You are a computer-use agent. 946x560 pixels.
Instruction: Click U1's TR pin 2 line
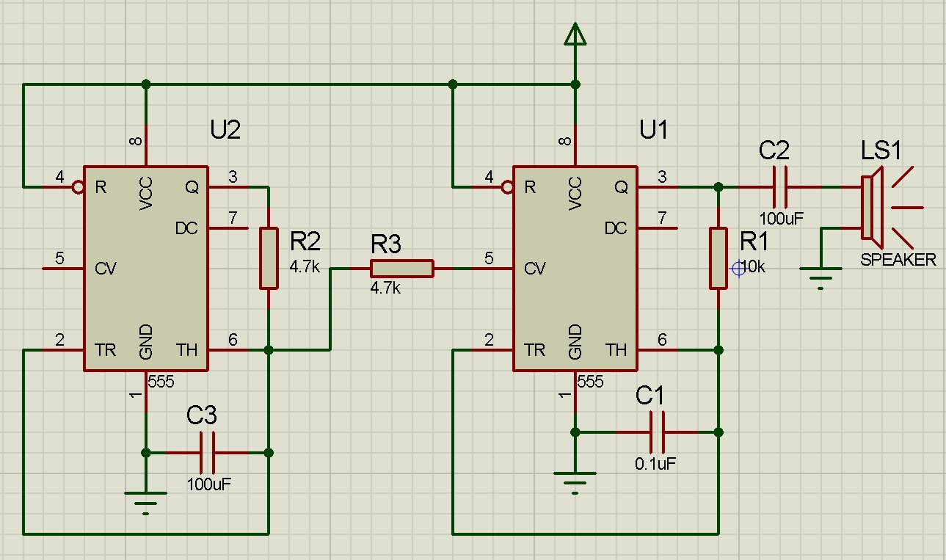(492, 350)
